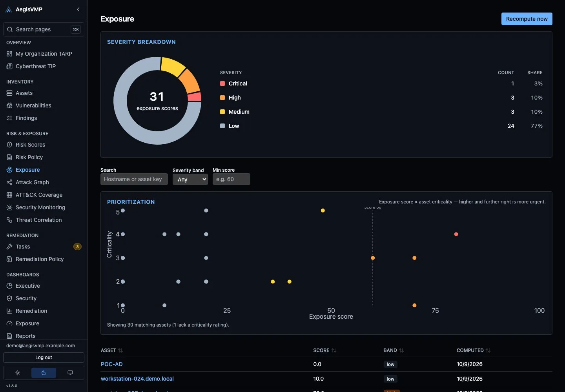
Task: Sort the table by COMPUTED column
Action: point(474,350)
